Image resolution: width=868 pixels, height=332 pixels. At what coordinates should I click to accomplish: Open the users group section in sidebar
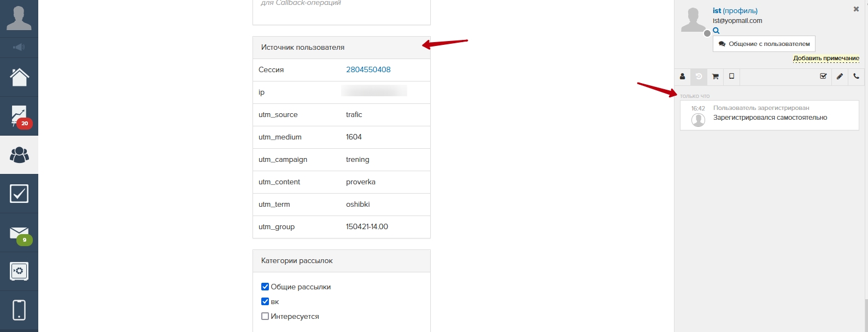(19, 155)
